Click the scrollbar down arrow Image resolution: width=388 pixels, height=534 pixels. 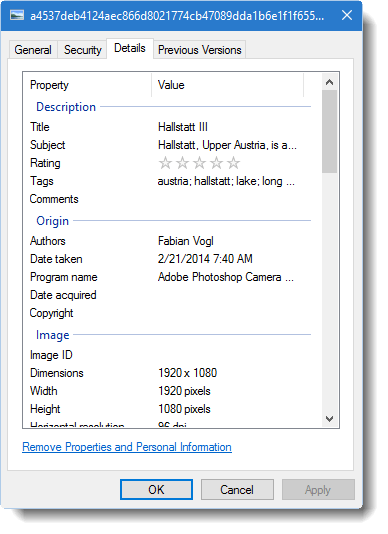click(x=329, y=419)
